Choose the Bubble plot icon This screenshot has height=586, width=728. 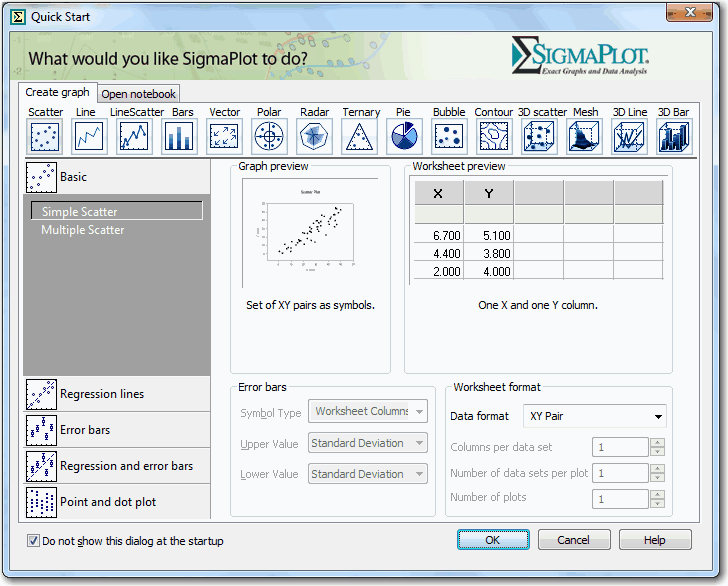(x=449, y=137)
